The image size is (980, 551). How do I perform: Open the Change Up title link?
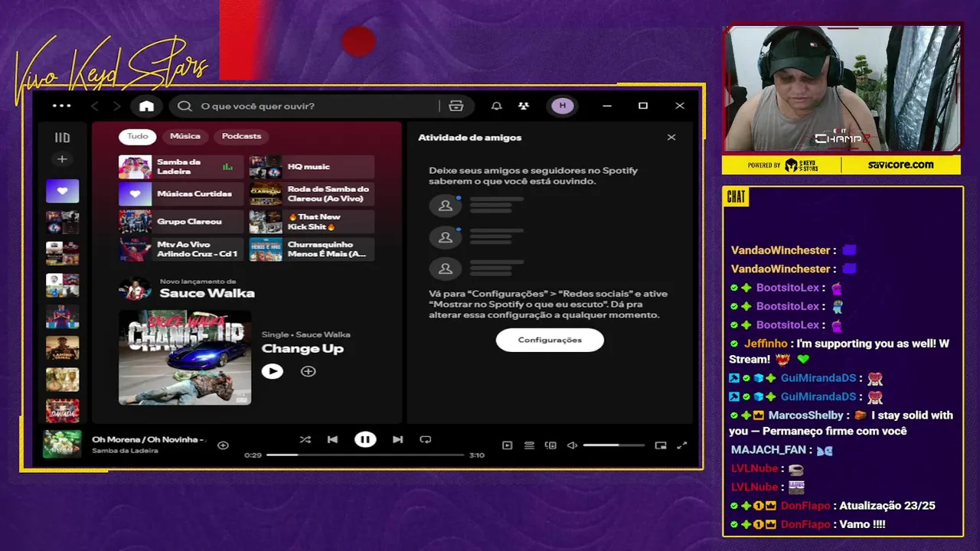302,349
